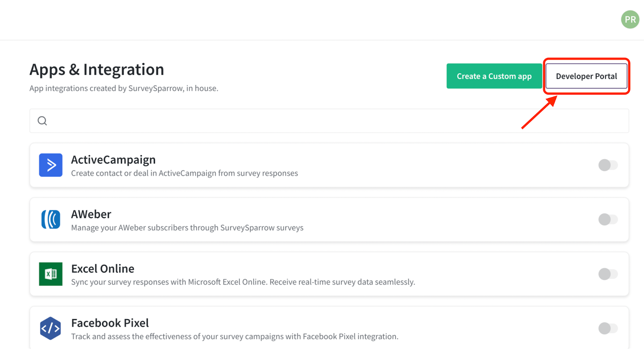Image resolution: width=644 pixels, height=349 pixels.
Task: Turn on the Excel Online toggle
Action: [608, 274]
